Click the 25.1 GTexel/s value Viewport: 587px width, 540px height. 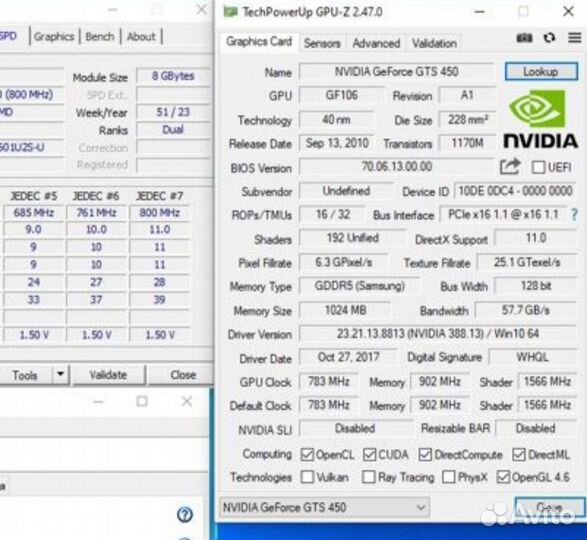[x=527, y=263]
